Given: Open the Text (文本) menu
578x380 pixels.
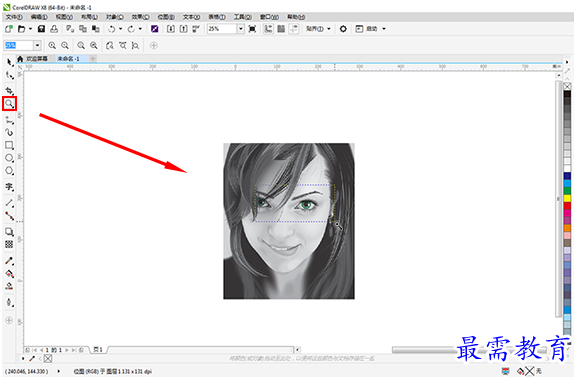Looking at the screenshot, I should 192,17.
